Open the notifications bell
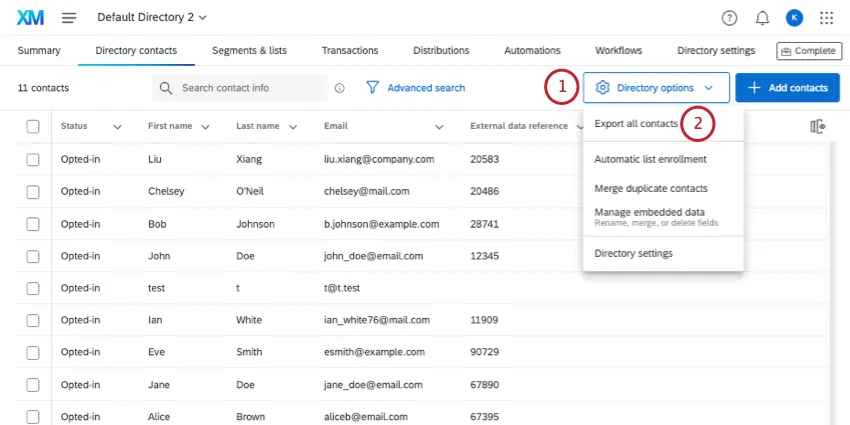 (x=762, y=18)
